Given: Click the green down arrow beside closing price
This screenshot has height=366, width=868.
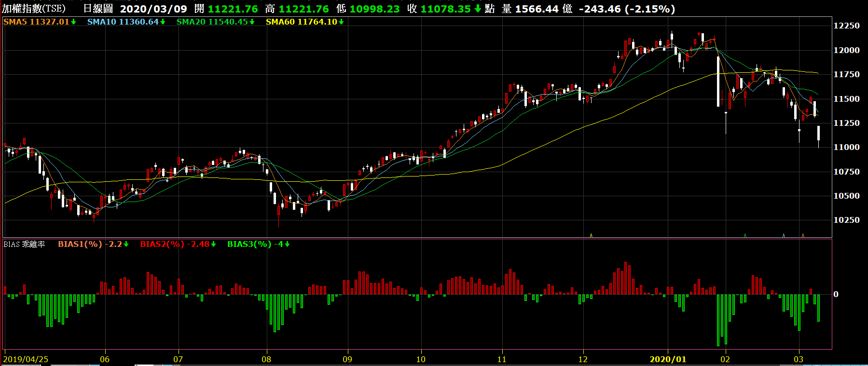Looking at the screenshot, I should pos(477,9).
